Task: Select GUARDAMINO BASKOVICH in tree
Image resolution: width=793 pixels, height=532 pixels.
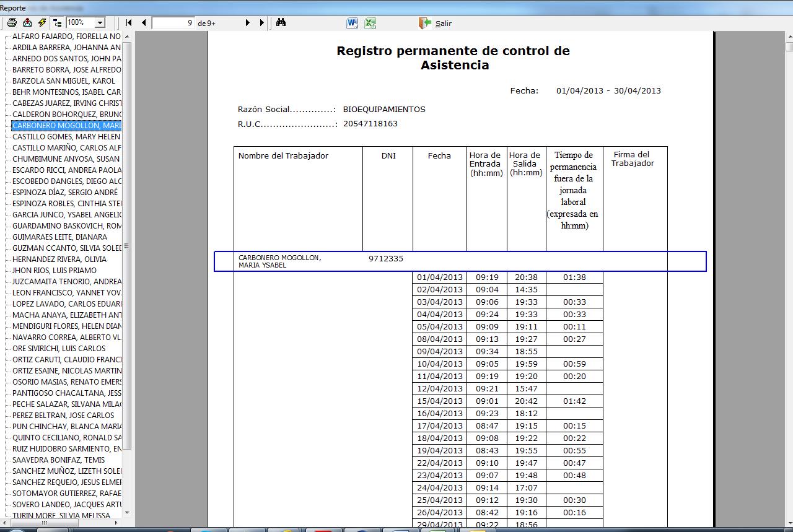Action: [x=66, y=225]
